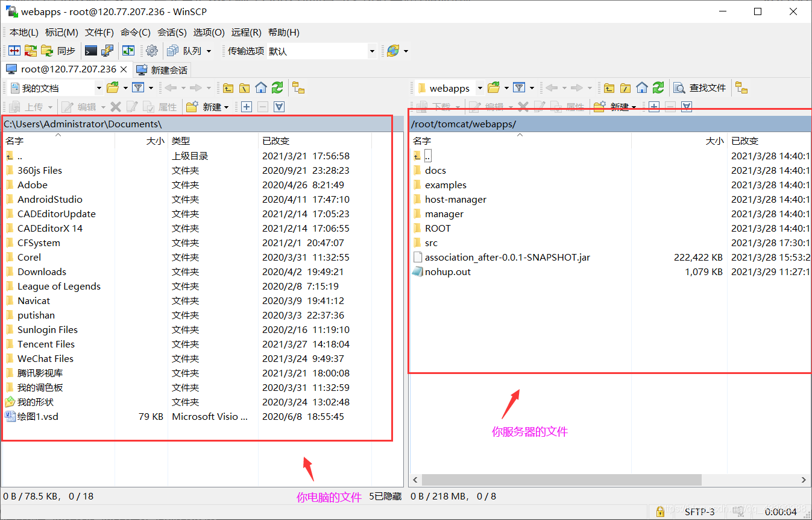
Task: Open the webapps remote directory dropdown
Action: (480, 88)
